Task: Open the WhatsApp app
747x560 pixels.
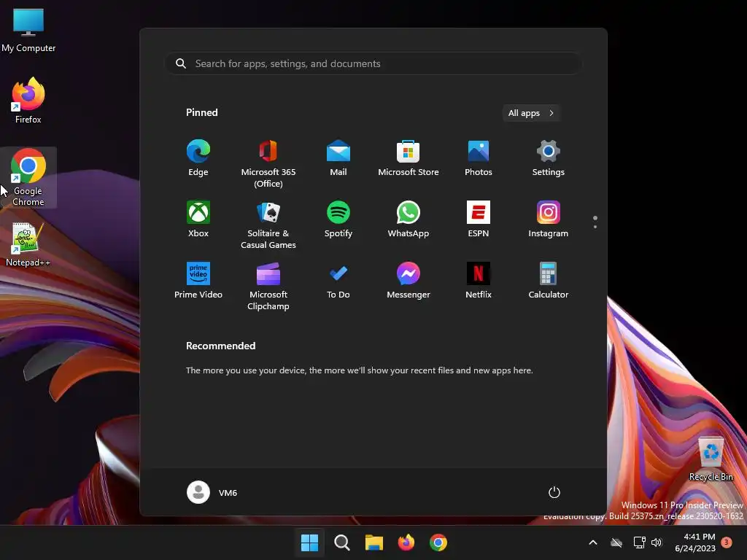Action: coord(409,219)
